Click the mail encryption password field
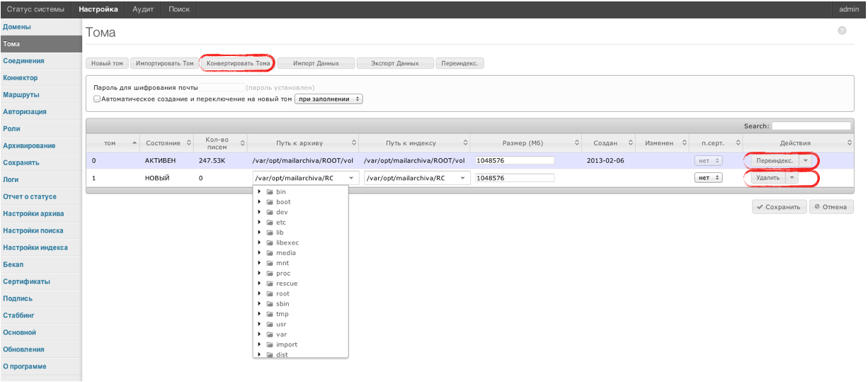The width and height of the screenshot is (868, 382). 222,87
